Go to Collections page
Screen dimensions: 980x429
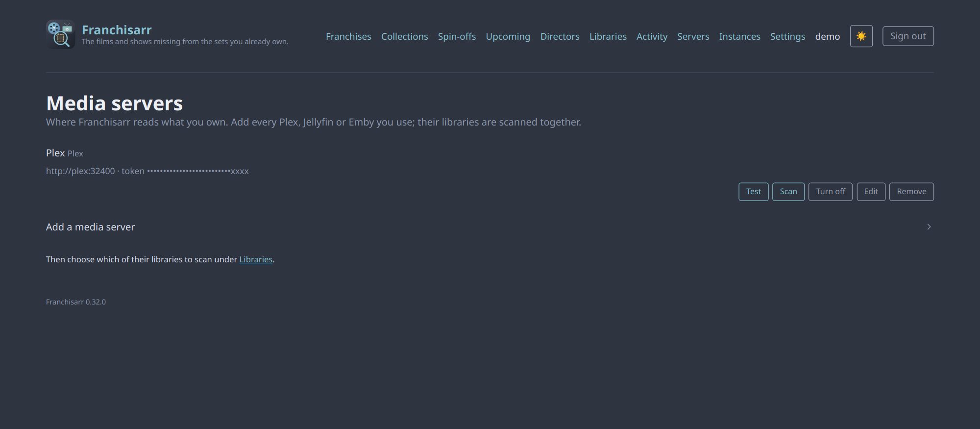(404, 36)
